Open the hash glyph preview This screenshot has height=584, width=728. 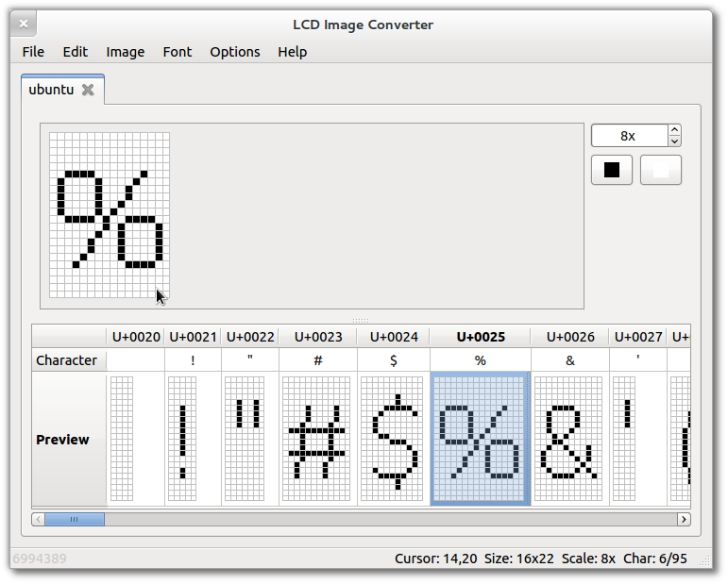click(316, 439)
